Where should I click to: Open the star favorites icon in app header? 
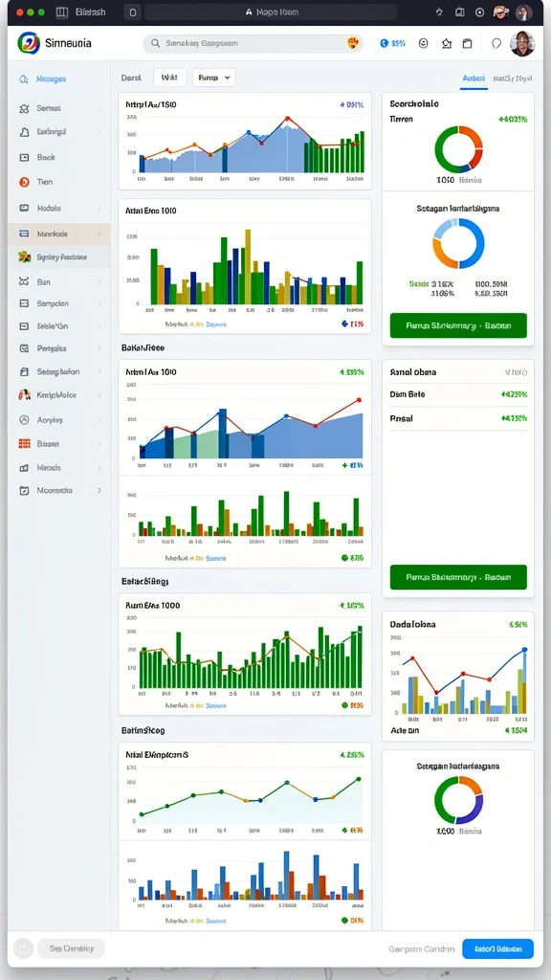click(446, 43)
